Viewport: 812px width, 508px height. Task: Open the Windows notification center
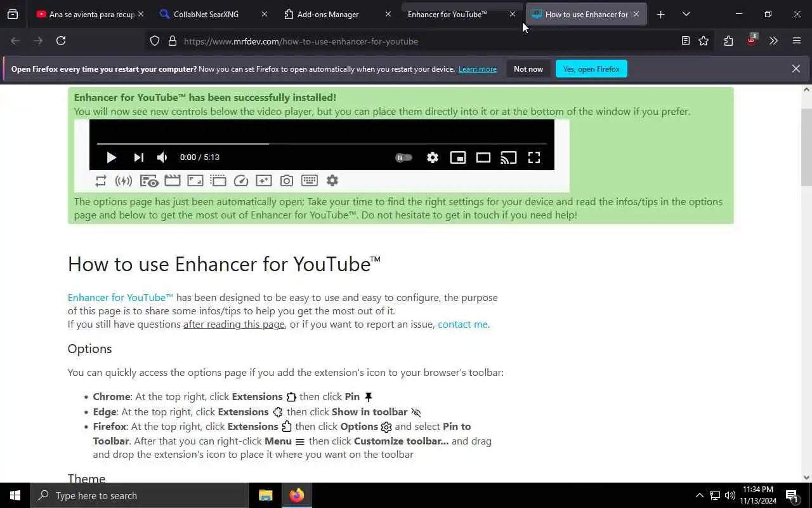(x=792, y=495)
